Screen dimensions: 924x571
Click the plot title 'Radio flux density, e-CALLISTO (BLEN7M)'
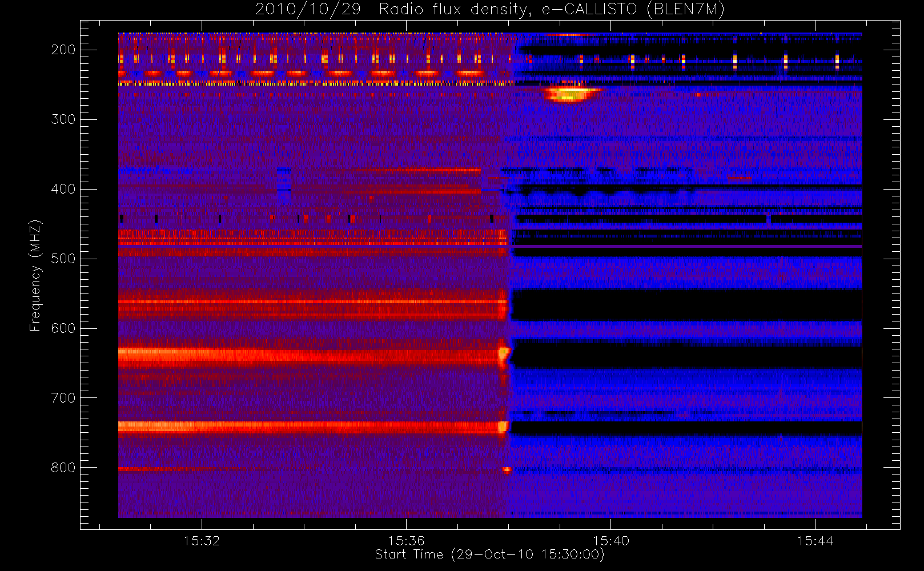[x=552, y=10]
